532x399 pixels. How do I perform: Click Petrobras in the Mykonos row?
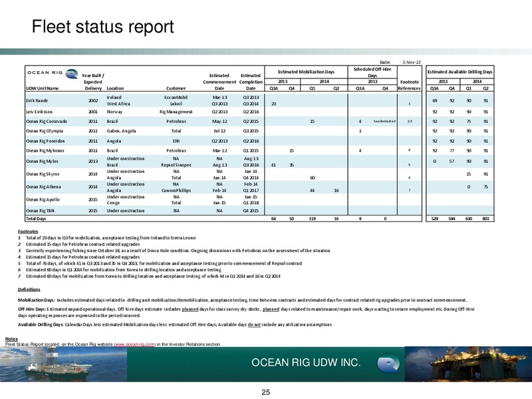tap(176, 151)
